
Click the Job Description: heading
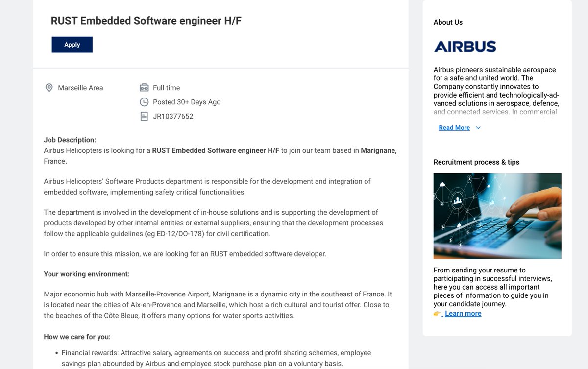(70, 140)
